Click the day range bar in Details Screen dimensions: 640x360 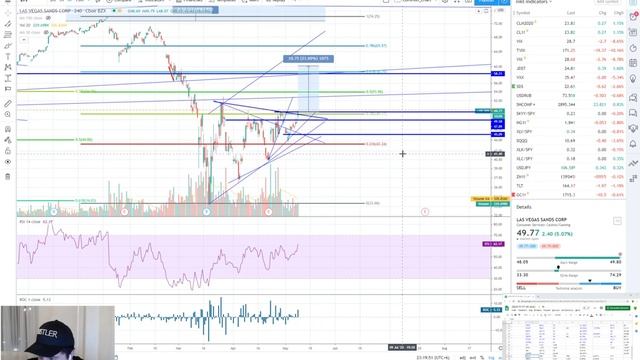pyautogui.click(x=569, y=258)
